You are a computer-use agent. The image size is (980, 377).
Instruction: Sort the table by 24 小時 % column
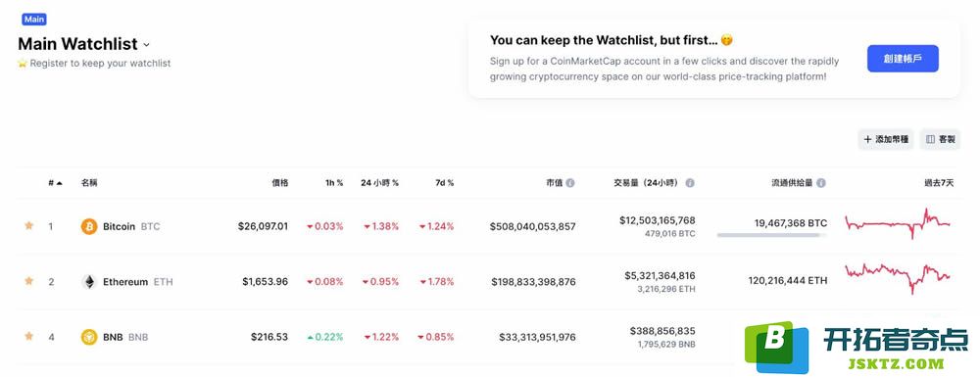tap(379, 183)
